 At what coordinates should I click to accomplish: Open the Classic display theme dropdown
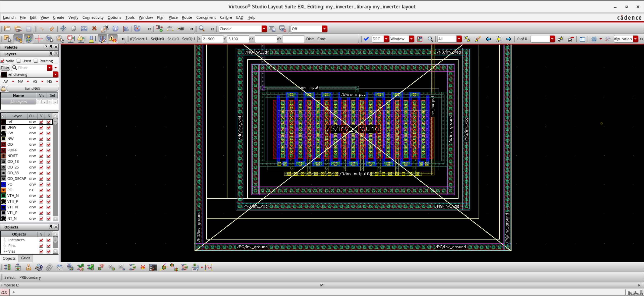(x=264, y=29)
